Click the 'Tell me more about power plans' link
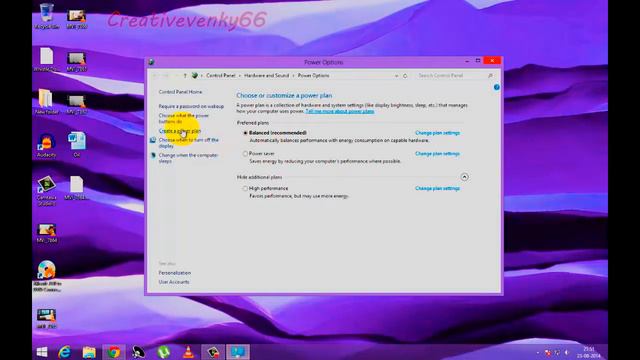Viewport: 640px width, 360px height. coord(340,111)
